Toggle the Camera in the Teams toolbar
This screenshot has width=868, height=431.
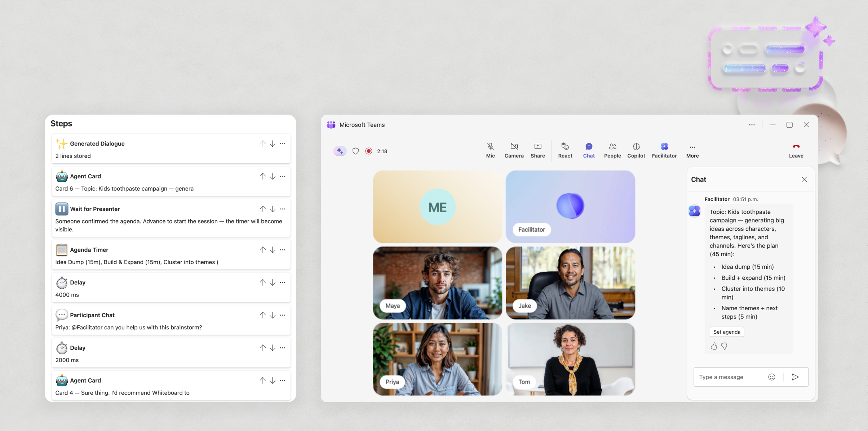point(514,150)
